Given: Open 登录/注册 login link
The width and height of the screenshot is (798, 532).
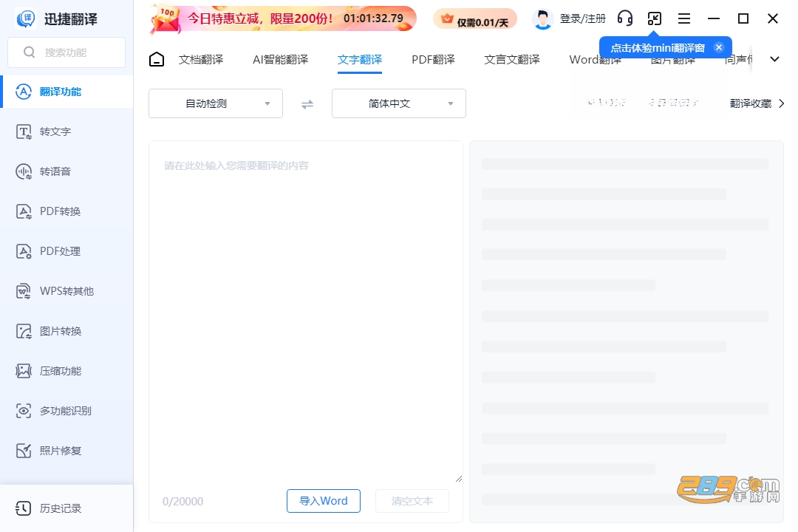Looking at the screenshot, I should pos(583,18).
